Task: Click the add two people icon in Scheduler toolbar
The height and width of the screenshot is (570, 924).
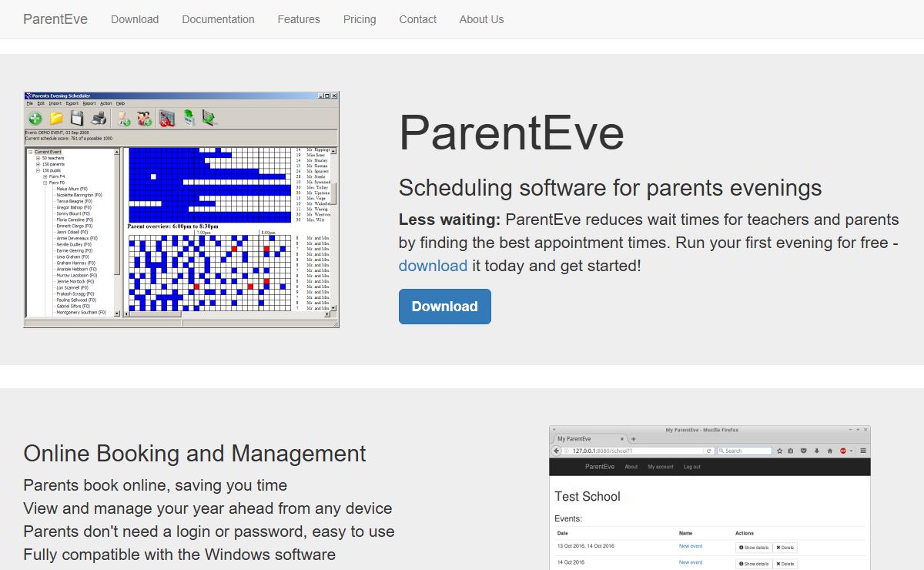Action: point(144,119)
